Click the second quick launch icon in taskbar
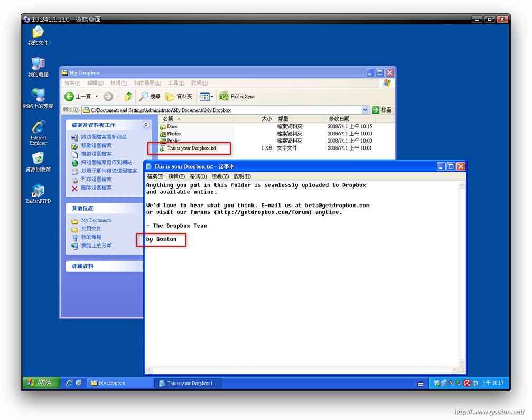Viewport: 532px width, 420px height. (79, 383)
